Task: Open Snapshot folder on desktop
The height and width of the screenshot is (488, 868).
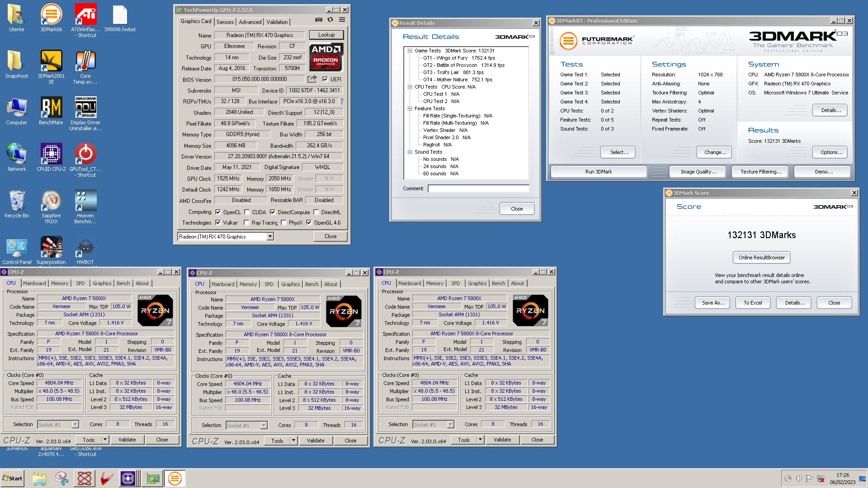Action: (x=17, y=64)
